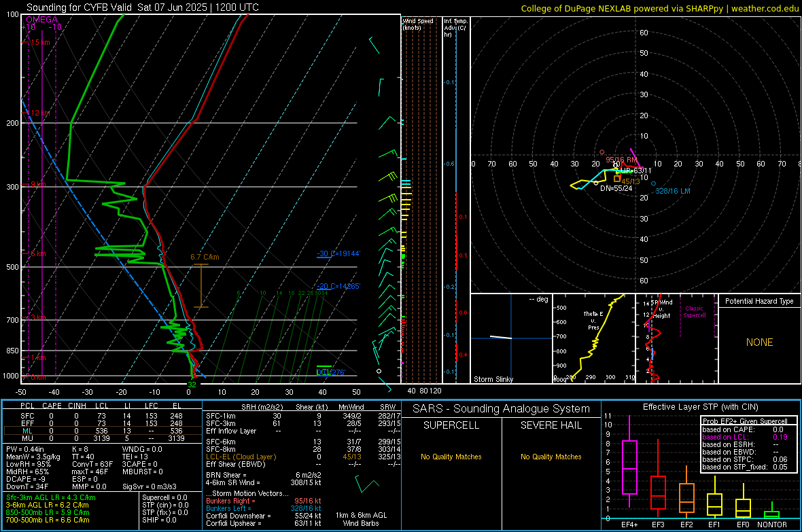Click 'No Quality Matches' under SUPERCELL
Screen dimensions: 802x532
(451, 457)
